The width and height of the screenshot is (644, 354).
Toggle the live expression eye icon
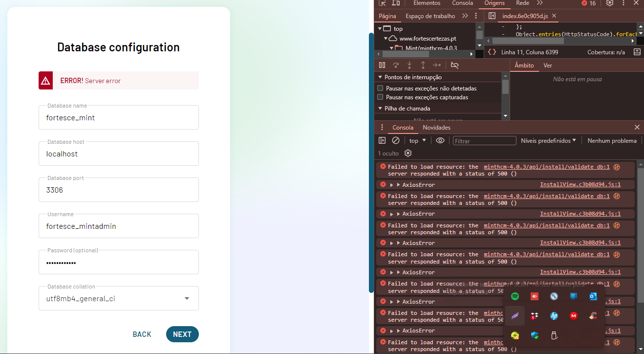coord(440,140)
